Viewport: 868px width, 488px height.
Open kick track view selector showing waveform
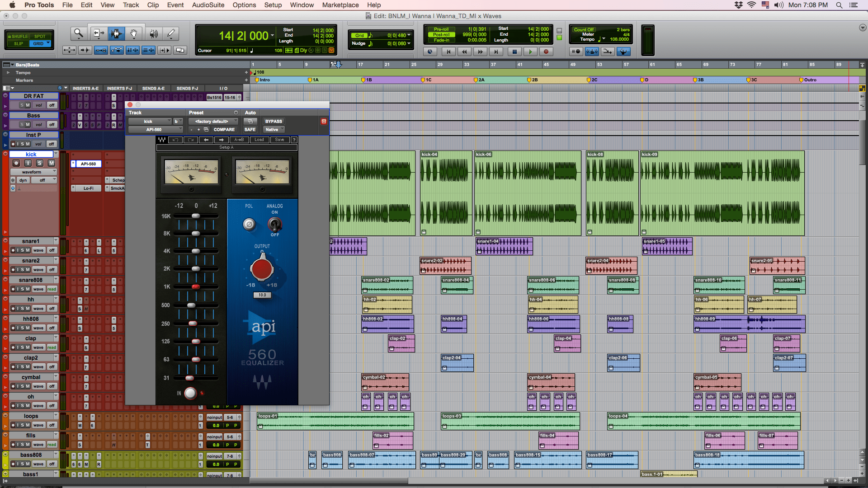[34, 172]
